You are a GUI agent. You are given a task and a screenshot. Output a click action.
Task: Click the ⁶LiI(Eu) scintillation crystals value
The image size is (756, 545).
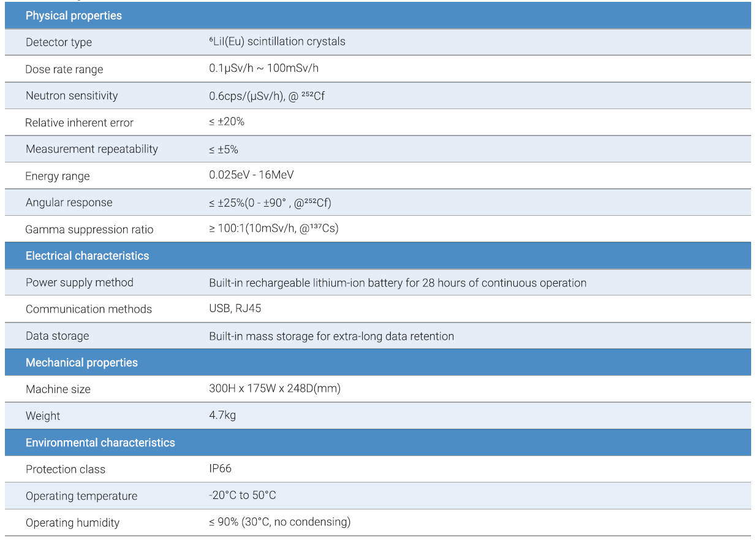[277, 42]
